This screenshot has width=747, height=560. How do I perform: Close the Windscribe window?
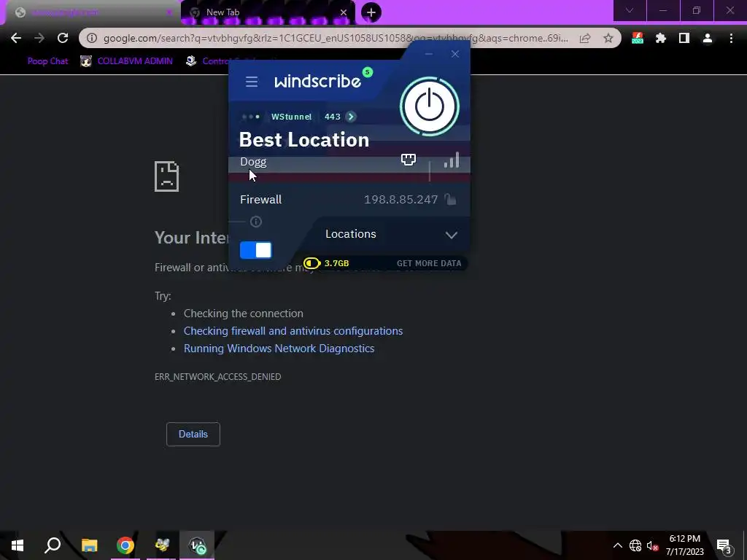coord(455,54)
